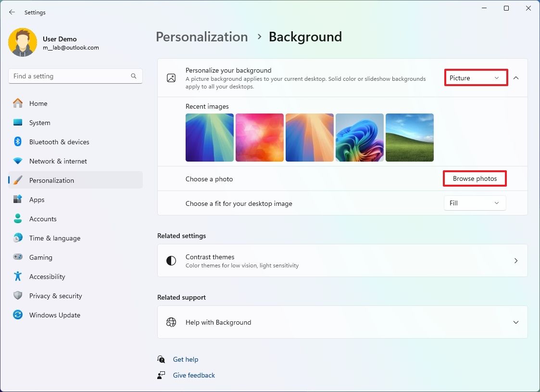Image resolution: width=540 pixels, height=392 pixels.
Task: Navigate back to Personalization page
Action: pyautogui.click(x=202, y=37)
